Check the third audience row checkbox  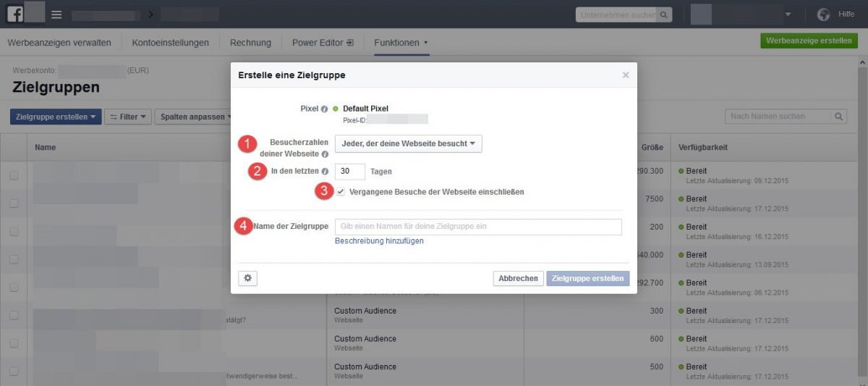pyautogui.click(x=14, y=232)
